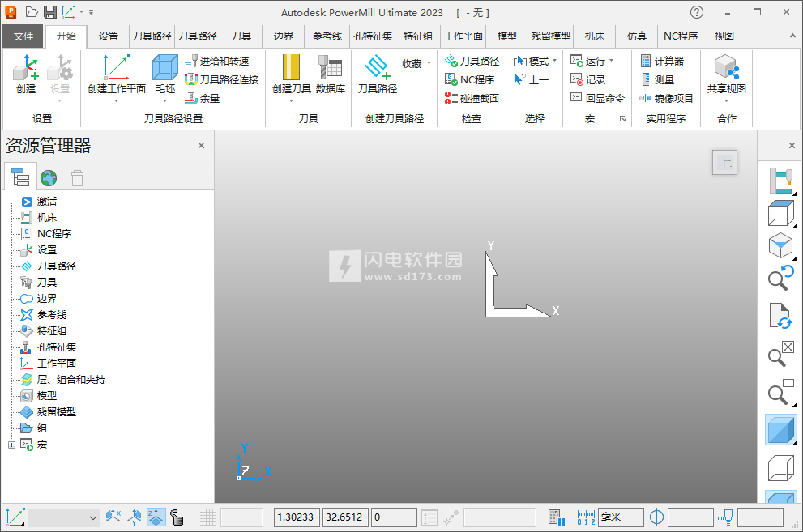
Task: Click the 毫米 units field
Action: coord(621,517)
